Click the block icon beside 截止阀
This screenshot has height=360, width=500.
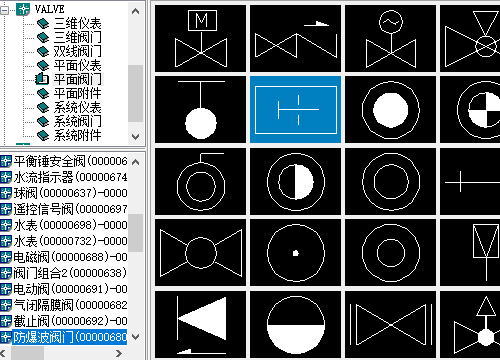(6, 321)
